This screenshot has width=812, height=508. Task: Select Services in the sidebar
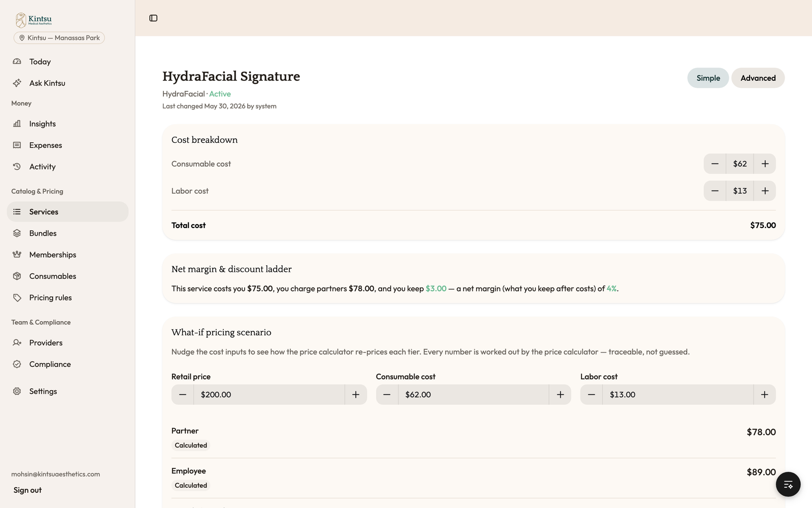[x=67, y=212]
